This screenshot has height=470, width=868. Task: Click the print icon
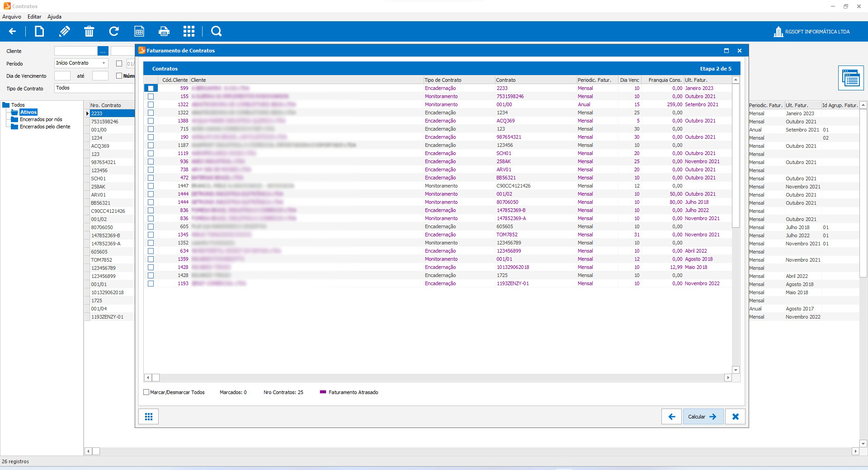coord(164,31)
